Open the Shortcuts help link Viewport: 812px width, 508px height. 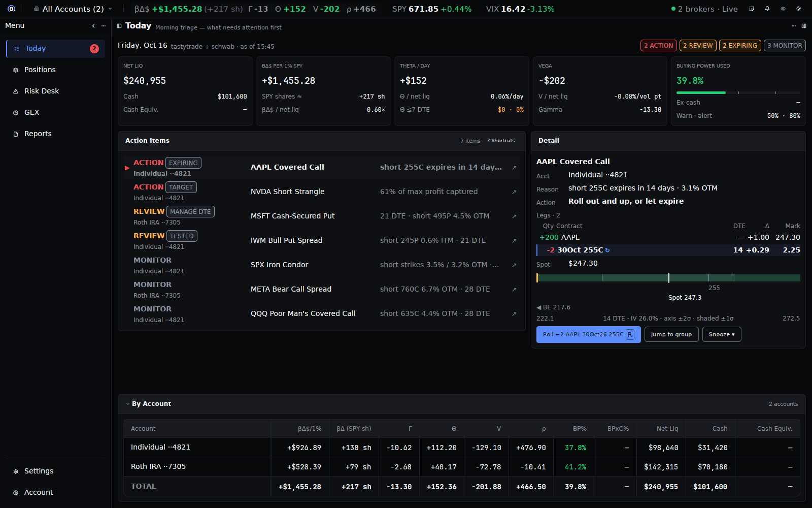point(501,141)
